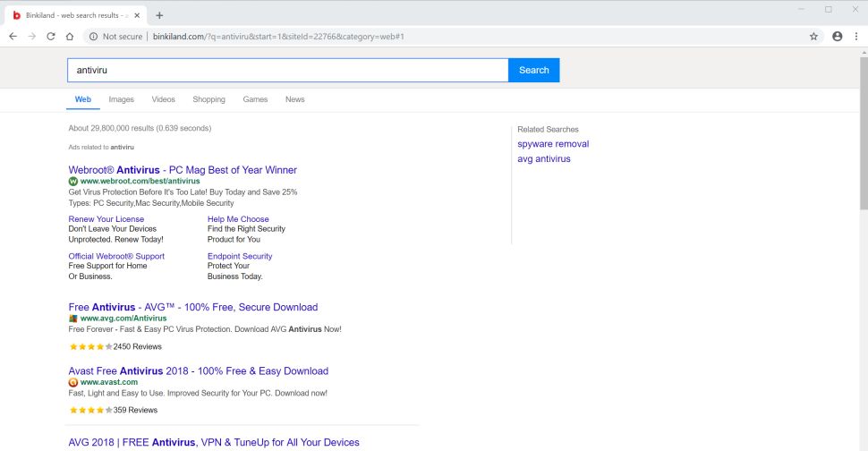
Task: Open AVG 2018 FREE Antivirus VPN result
Action: (214, 442)
